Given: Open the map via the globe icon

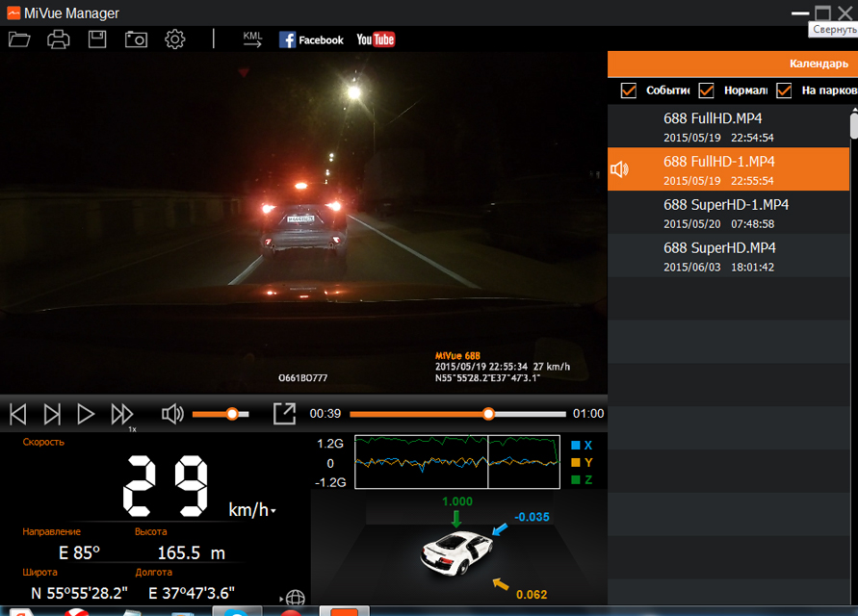Looking at the screenshot, I should click(x=296, y=598).
